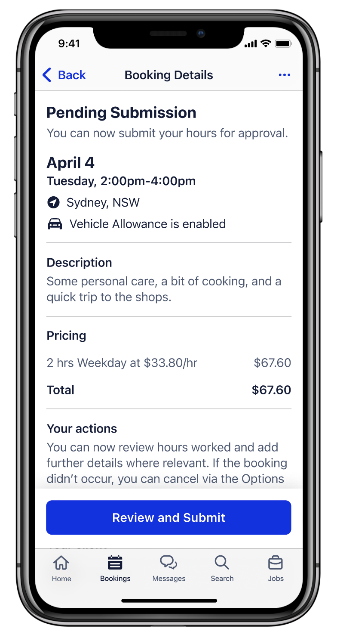Tap the description text about personal care
Viewport: 337px width, 644px height.
[x=163, y=289]
